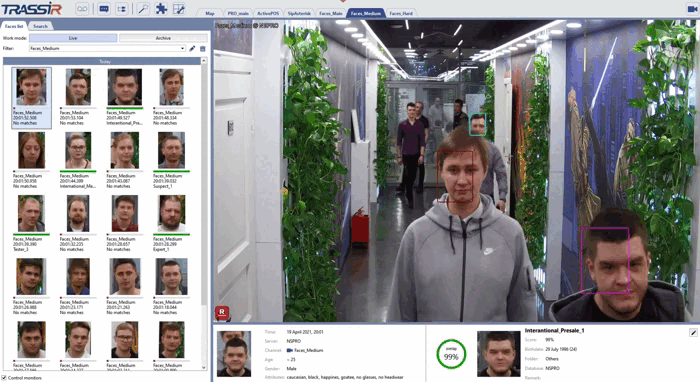The height and width of the screenshot is (382, 700).
Task: Switch work mode to Archive
Action: tap(163, 38)
